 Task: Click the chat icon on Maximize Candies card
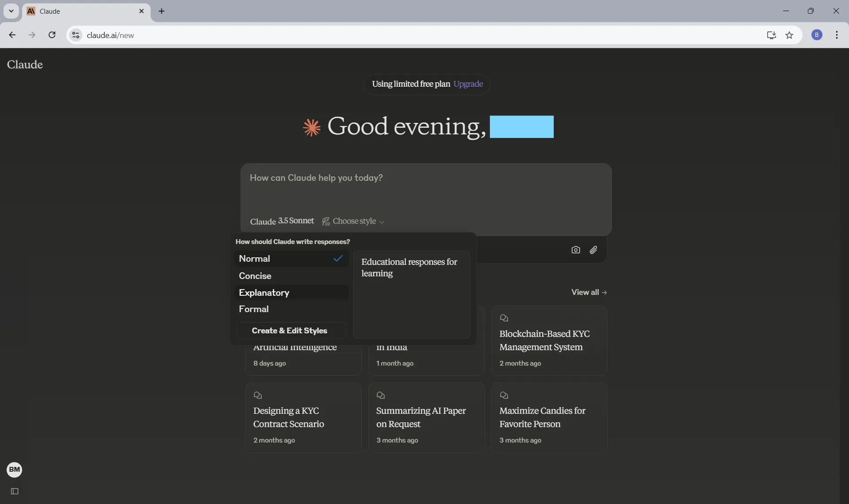click(x=504, y=395)
